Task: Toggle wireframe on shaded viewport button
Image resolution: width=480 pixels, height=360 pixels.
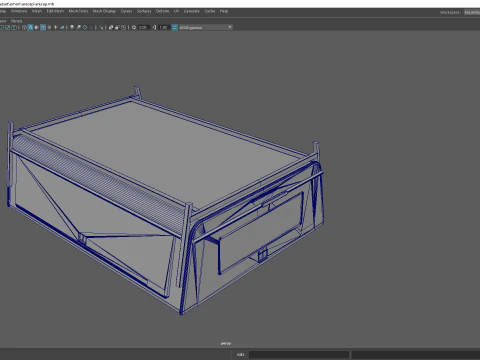Action: click(43, 27)
